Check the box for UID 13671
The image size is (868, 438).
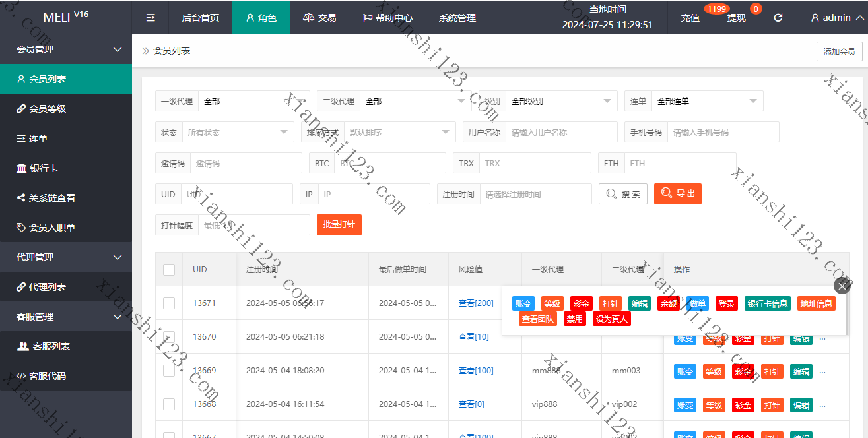[x=169, y=303]
